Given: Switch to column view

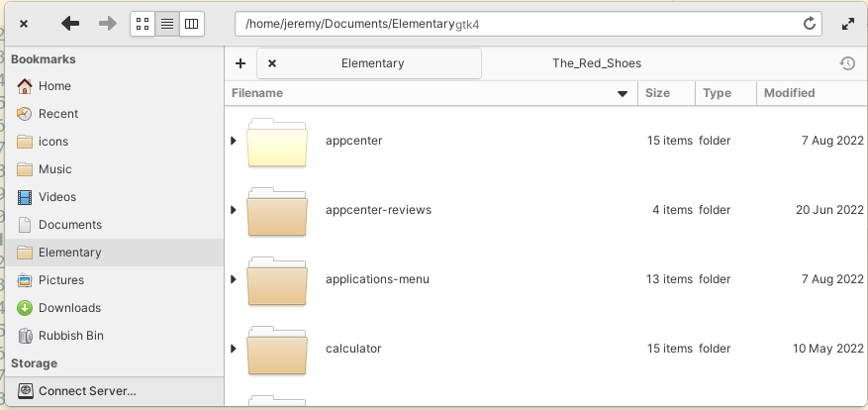Looking at the screenshot, I should 192,24.
